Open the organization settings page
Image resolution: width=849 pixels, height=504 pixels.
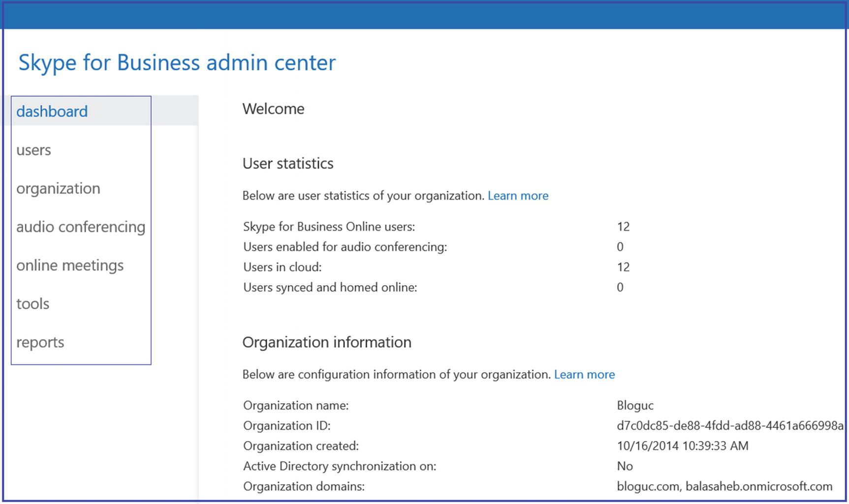tap(58, 189)
